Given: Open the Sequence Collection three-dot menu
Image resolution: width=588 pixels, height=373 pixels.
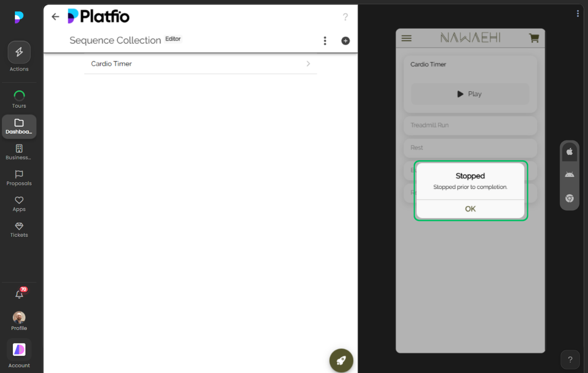Looking at the screenshot, I should click(325, 41).
